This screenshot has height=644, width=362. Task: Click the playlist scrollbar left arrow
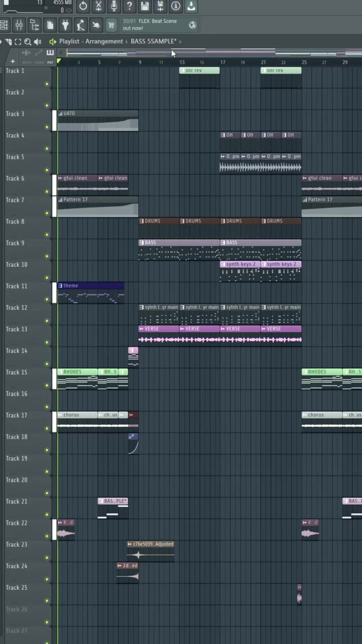[x=61, y=53]
